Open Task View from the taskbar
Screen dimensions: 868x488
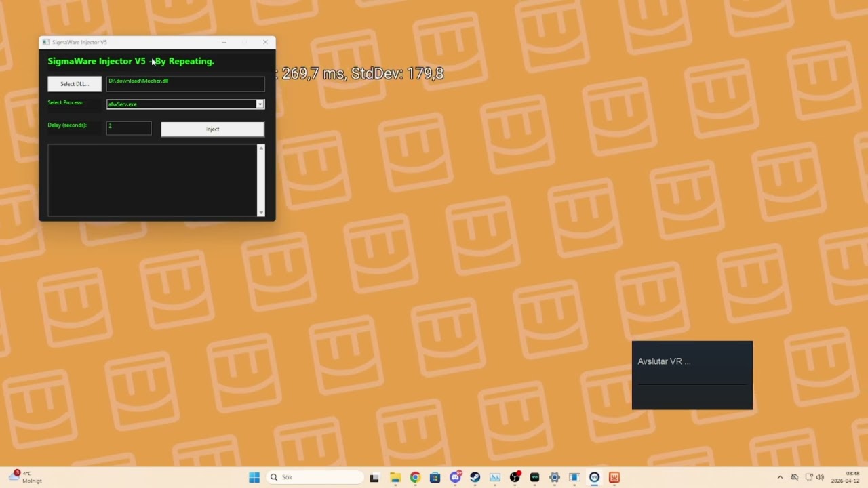coord(374,477)
